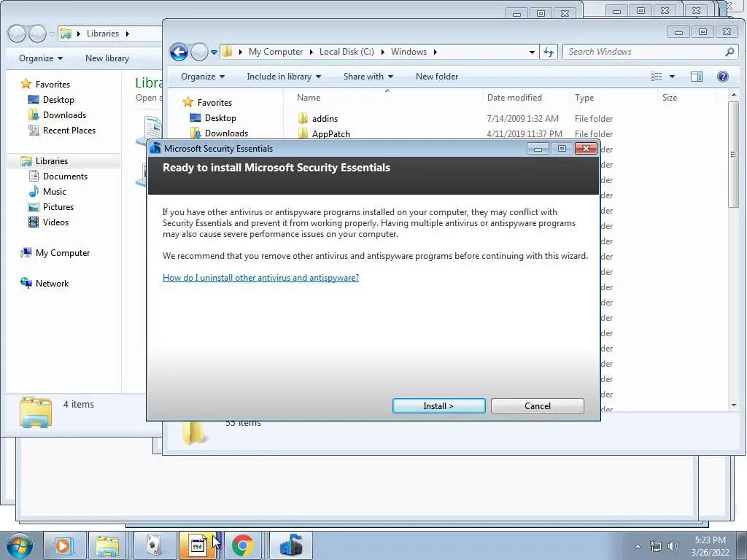Viewport: 747px width, 560px height.
Task: Click scroll up arrow of file list
Action: tap(734, 96)
